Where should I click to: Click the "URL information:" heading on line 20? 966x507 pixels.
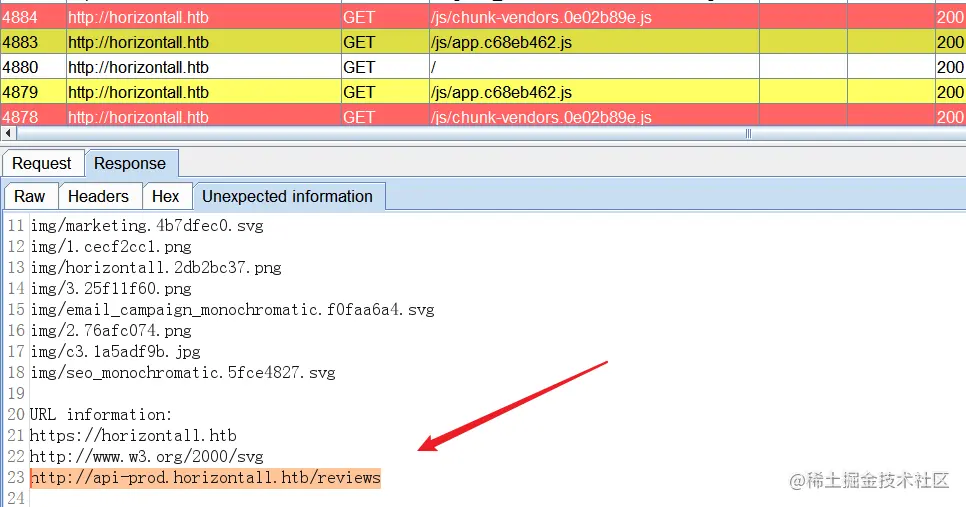(101, 415)
